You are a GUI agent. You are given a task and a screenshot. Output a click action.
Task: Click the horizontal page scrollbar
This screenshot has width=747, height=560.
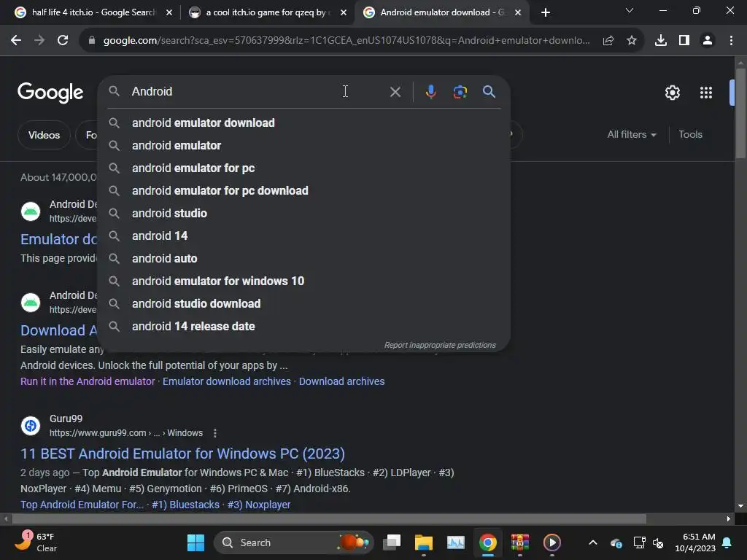[329, 518]
